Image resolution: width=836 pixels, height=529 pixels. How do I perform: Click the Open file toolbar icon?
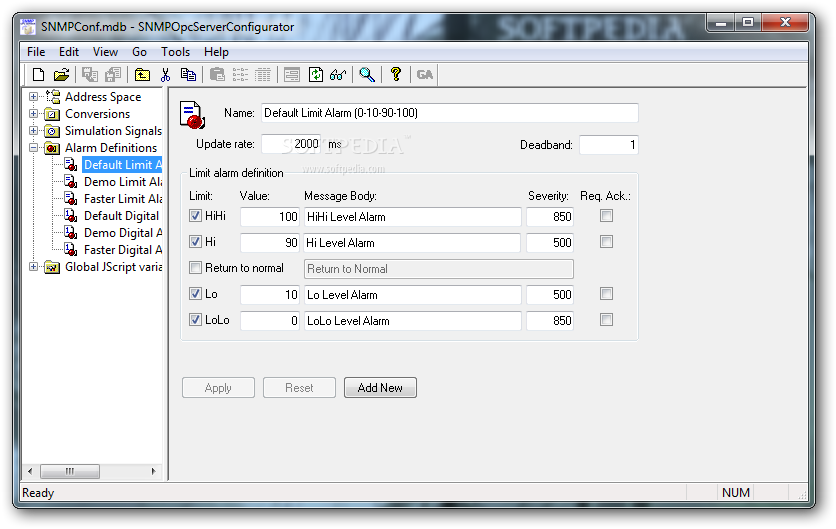[x=61, y=75]
